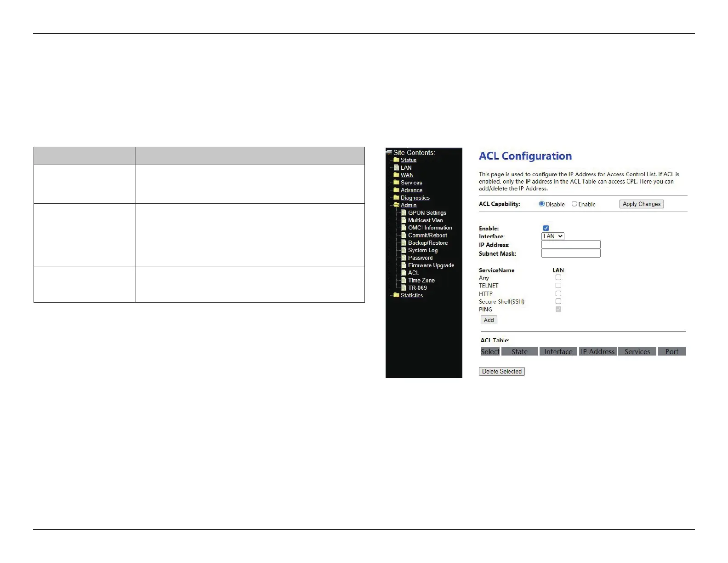Click the Status folder icon
The height and width of the screenshot is (563, 728).
tap(396, 160)
